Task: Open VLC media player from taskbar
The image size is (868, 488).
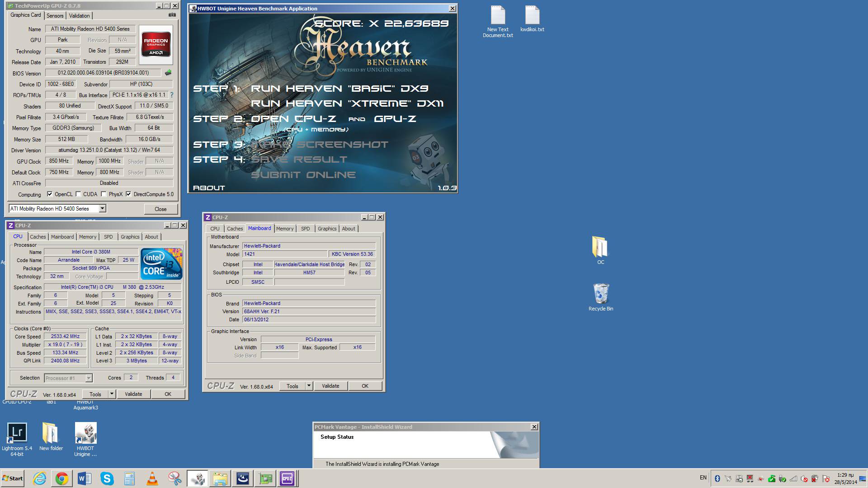Action: [x=152, y=479]
